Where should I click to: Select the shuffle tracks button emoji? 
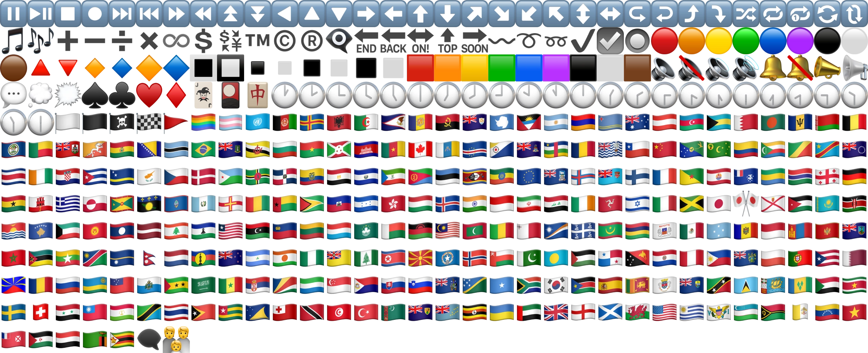pos(746,14)
